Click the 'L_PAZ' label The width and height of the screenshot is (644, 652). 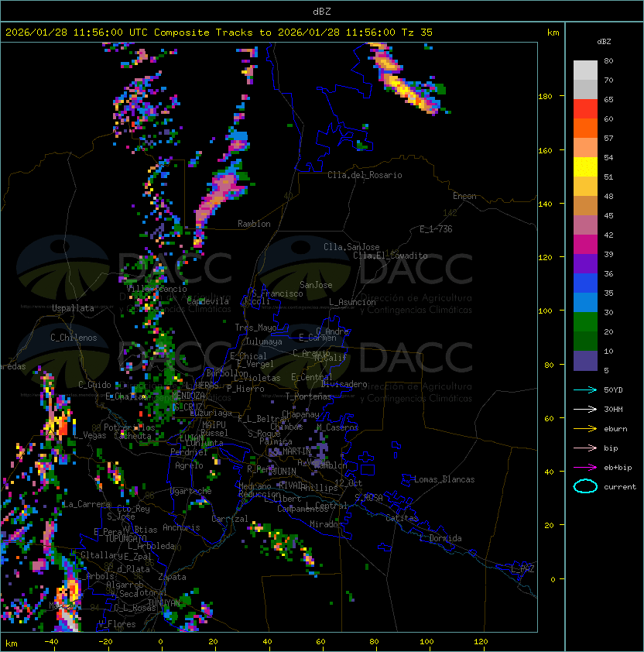[x=522, y=569]
